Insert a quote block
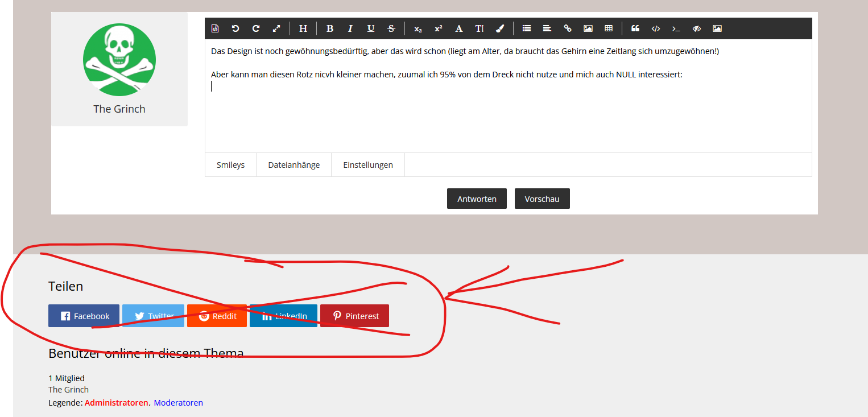868x417 pixels. [x=635, y=28]
